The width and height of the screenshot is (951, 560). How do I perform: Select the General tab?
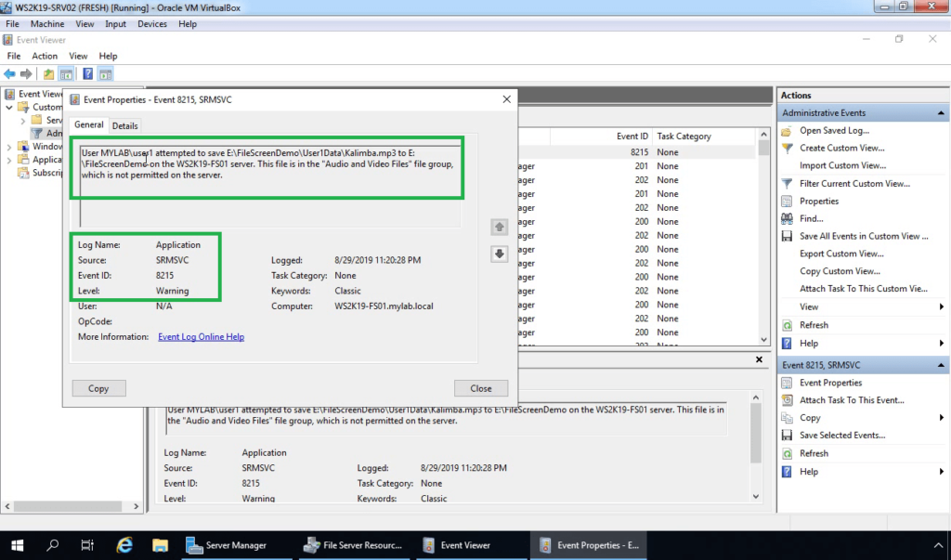[x=88, y=125]
